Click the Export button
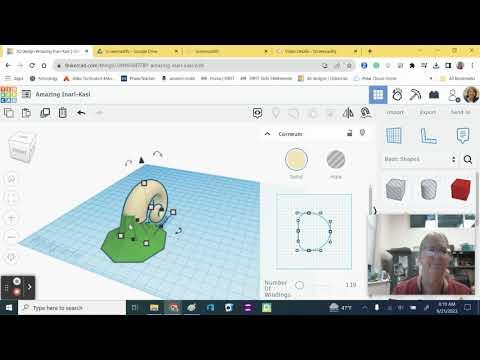 (x=427, y=112)
